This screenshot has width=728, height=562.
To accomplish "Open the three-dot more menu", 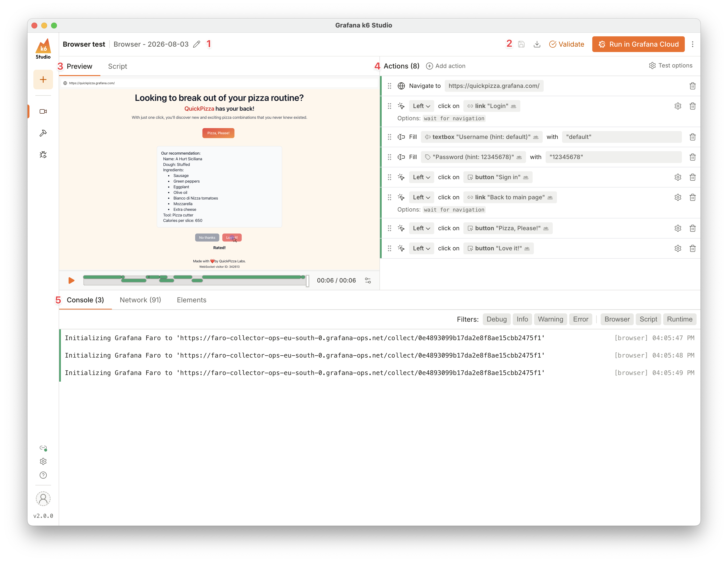I will click(x=693, y=44).
